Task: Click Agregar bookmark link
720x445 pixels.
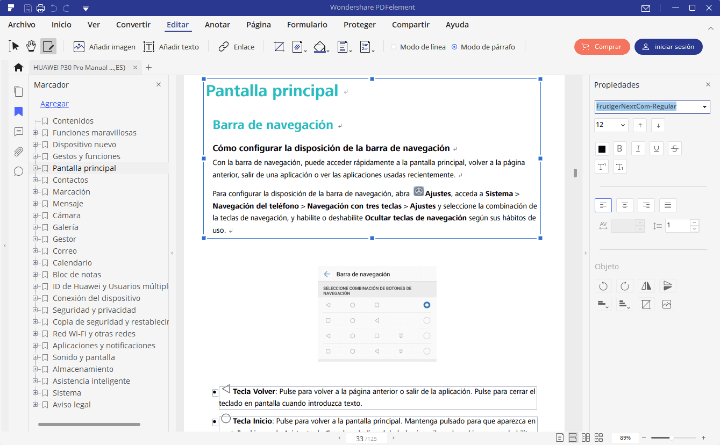Action: [x=54, y=104]
